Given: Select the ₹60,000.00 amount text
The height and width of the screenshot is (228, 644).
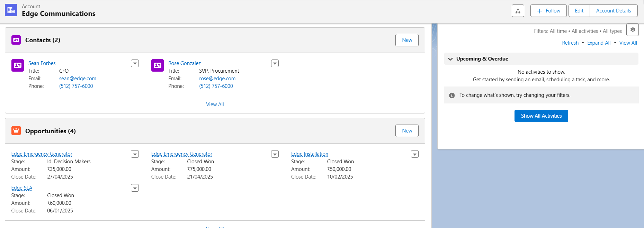Looking at the screenshot, I should click(x=59, y=203).
